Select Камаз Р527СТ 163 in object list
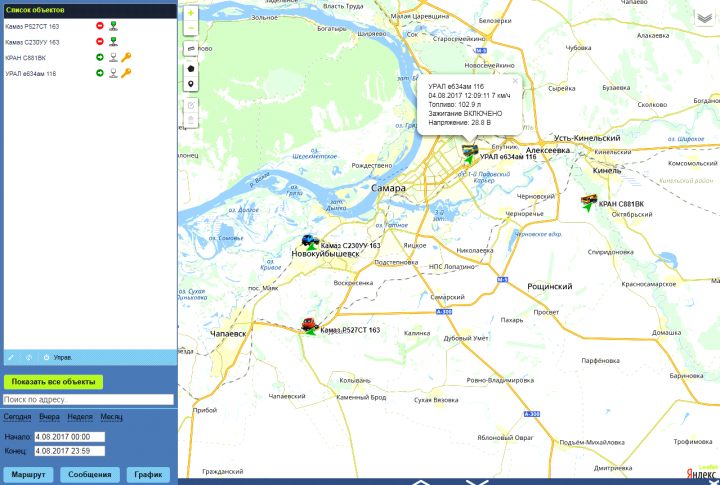 [32, 27]
